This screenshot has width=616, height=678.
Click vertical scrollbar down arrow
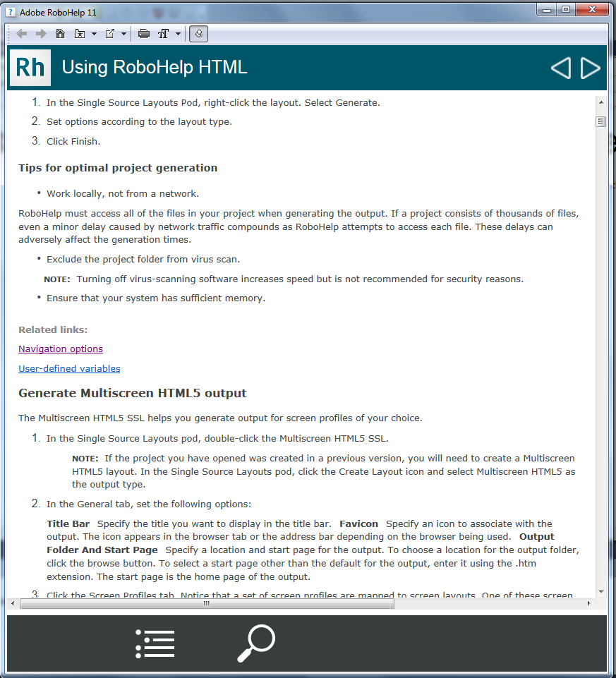601,592
